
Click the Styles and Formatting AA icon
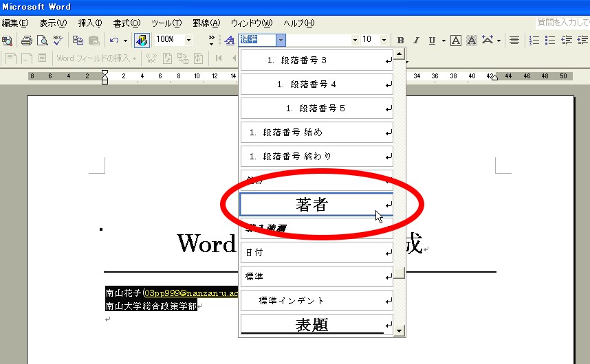[x=229, y=41]
